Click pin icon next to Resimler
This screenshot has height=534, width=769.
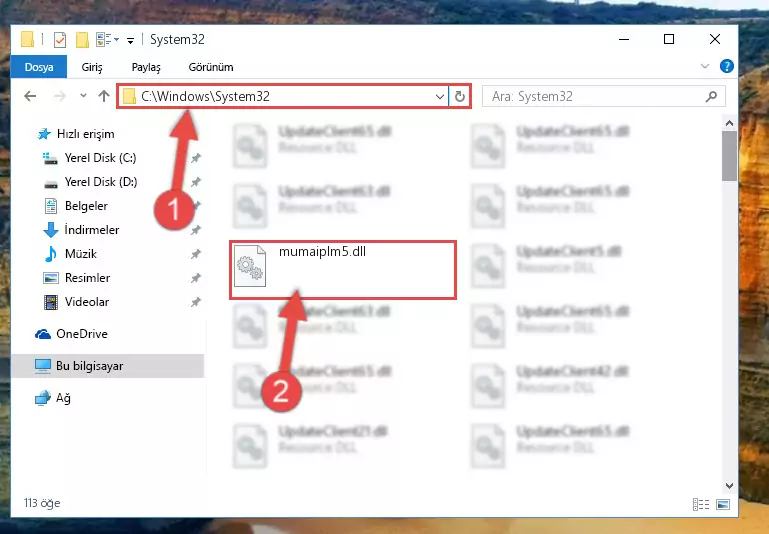[196, 278]
